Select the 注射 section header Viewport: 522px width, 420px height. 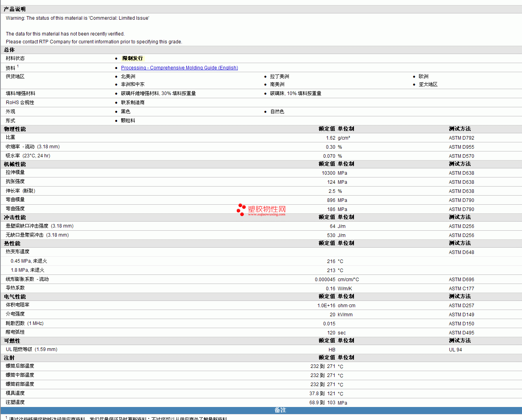tap(9, 358)
